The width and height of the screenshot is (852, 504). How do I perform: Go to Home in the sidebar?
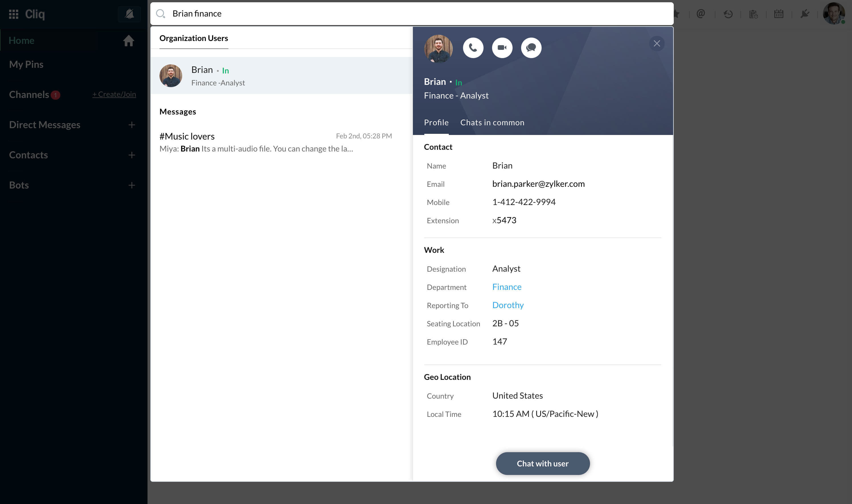pyautogui.click(x=21, y=40)
